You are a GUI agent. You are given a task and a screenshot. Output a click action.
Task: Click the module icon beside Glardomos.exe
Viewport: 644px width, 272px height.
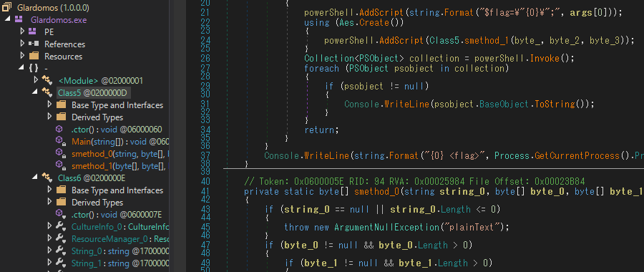point(19,19)
